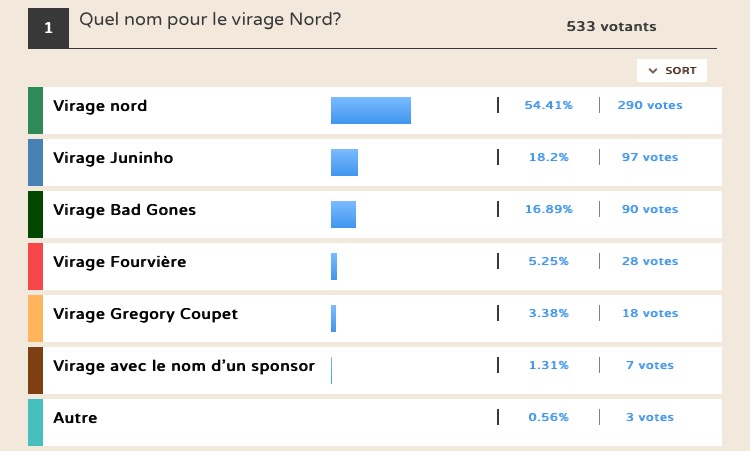Click the Virage Bad Gones progress bar

click(x=343, y=214)
